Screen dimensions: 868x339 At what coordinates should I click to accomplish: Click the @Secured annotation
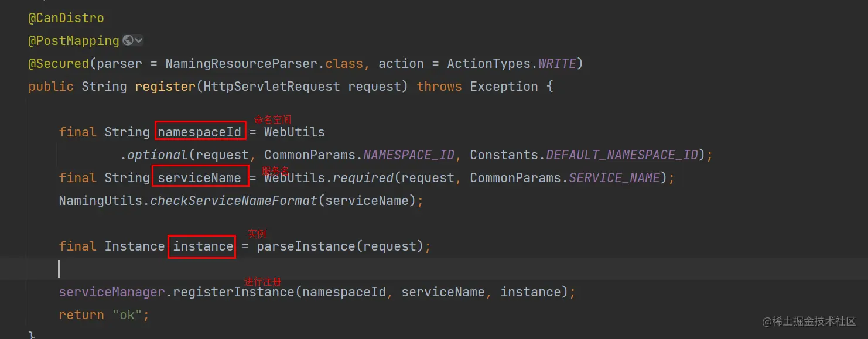point(59,64)
